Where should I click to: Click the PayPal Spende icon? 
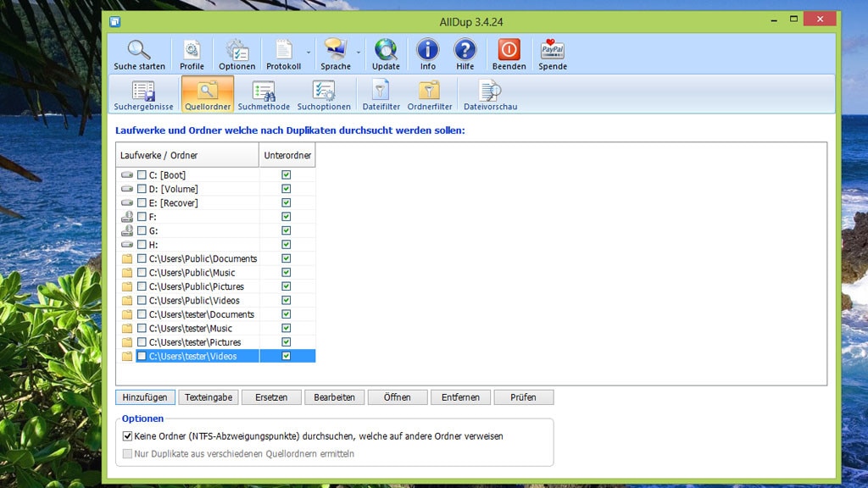pyautogui.click(x=553, y=50)
